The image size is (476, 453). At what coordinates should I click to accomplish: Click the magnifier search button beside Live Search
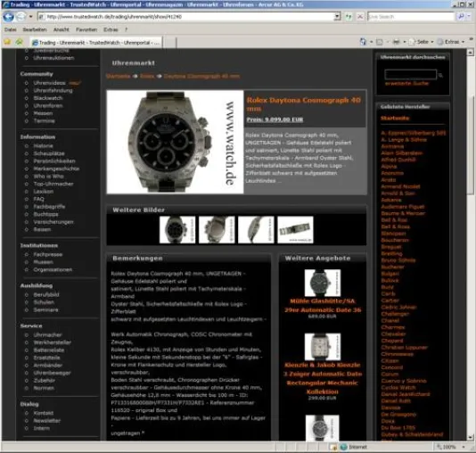pos(461,17)
